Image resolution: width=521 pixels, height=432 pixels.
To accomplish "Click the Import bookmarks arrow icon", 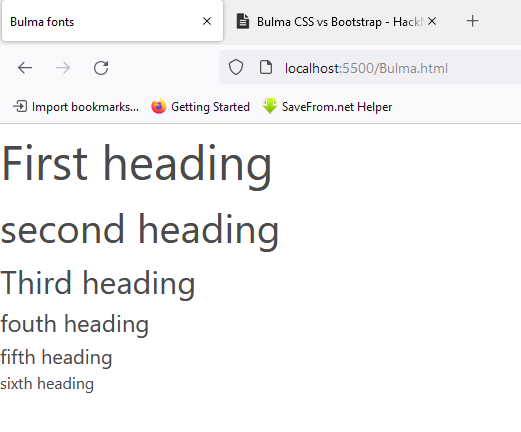I will click(20, 107).
